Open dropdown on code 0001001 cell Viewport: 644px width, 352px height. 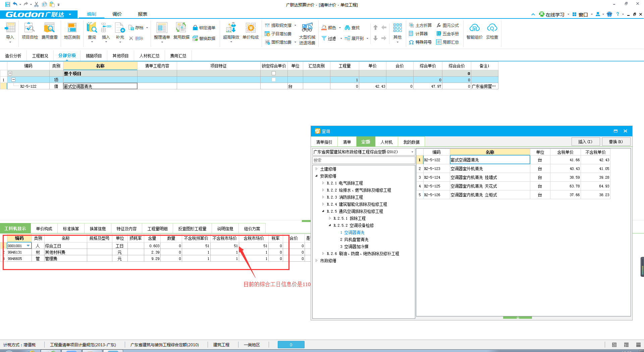click(28, 246)
